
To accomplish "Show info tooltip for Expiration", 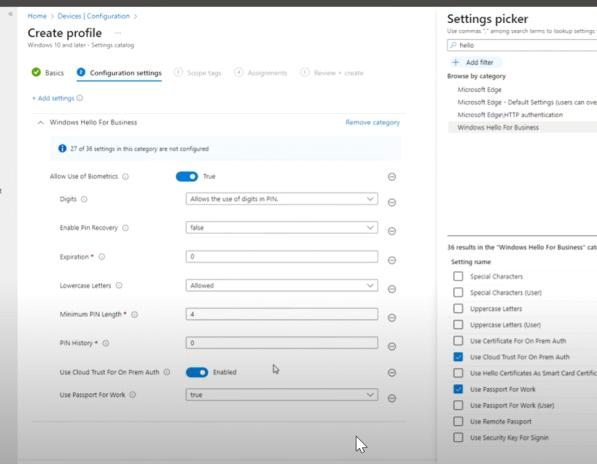I will click(x=102, y=257).
